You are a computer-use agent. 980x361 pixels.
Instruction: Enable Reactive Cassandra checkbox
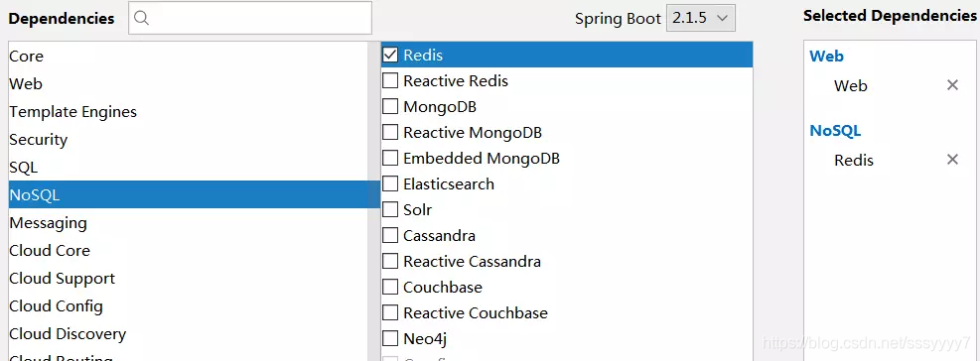pyautogui.click(x=390, y=261)
